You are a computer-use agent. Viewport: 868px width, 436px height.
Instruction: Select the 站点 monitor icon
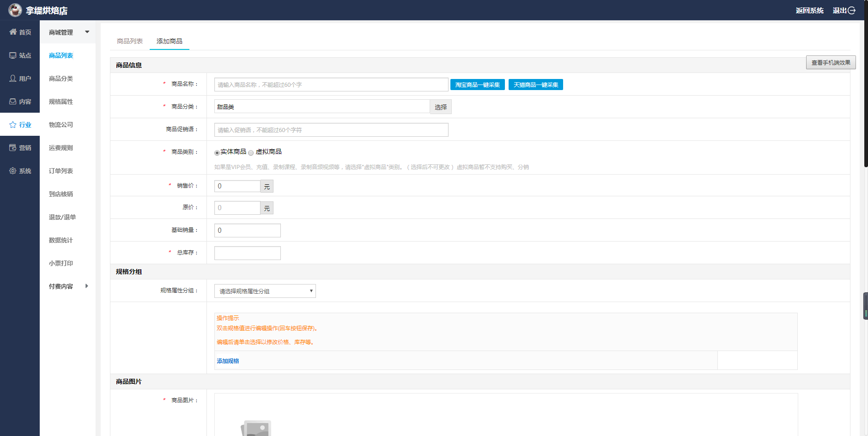(13, 55)
